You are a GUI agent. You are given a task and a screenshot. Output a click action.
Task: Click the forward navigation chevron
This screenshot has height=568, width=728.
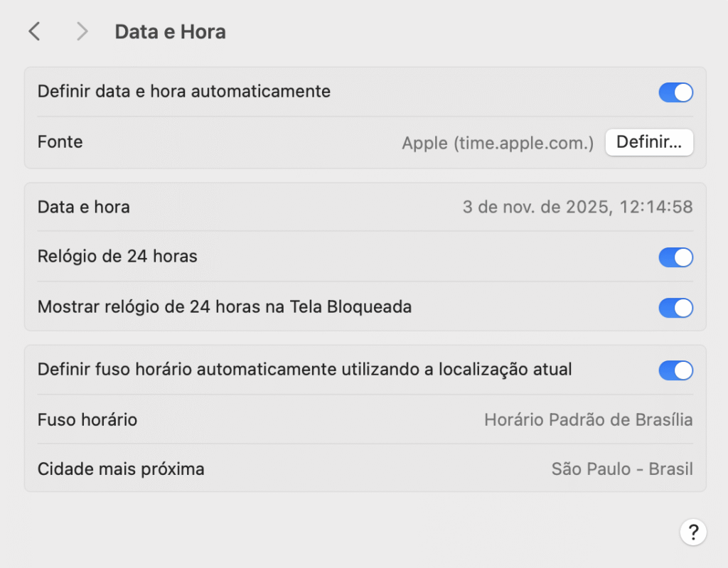tap(82, 31)
